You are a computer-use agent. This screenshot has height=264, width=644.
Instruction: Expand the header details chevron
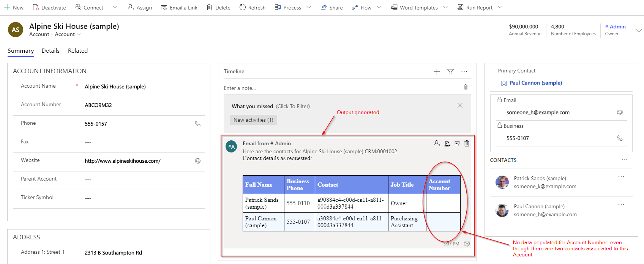pyautogui.click(x=638, y=31)
